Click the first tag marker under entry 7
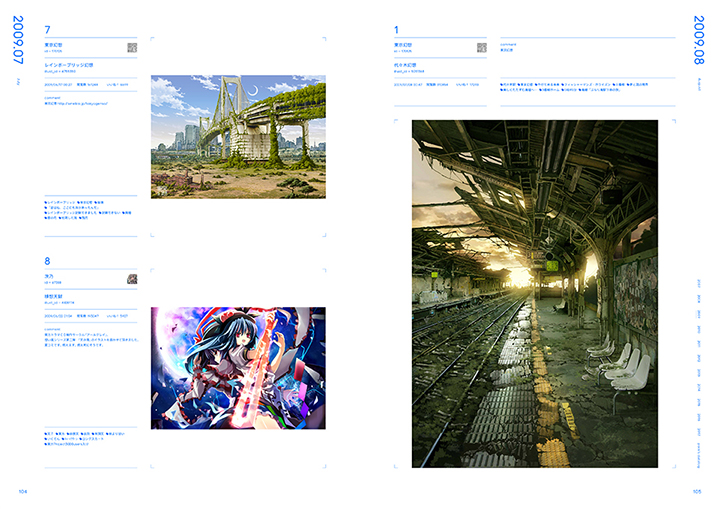Image resolution: width=720 pixels, height=509 pixels. click(47, 202)
